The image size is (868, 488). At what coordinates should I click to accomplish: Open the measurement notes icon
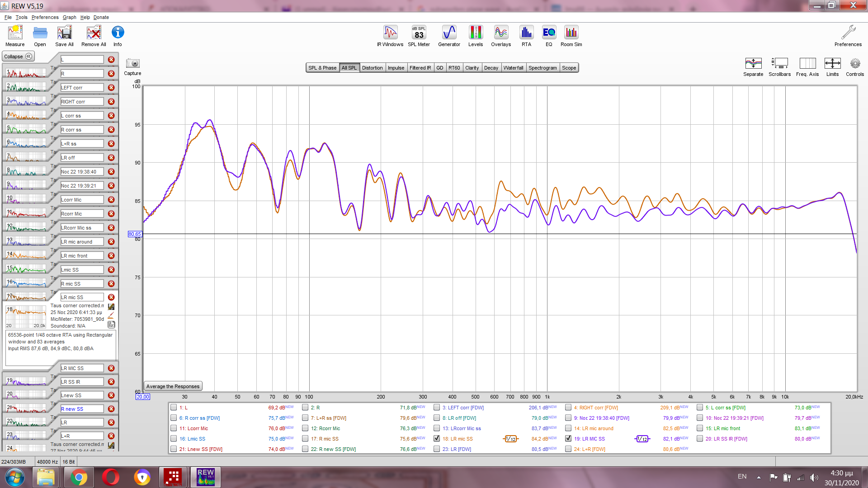click(x=111, y=324)
